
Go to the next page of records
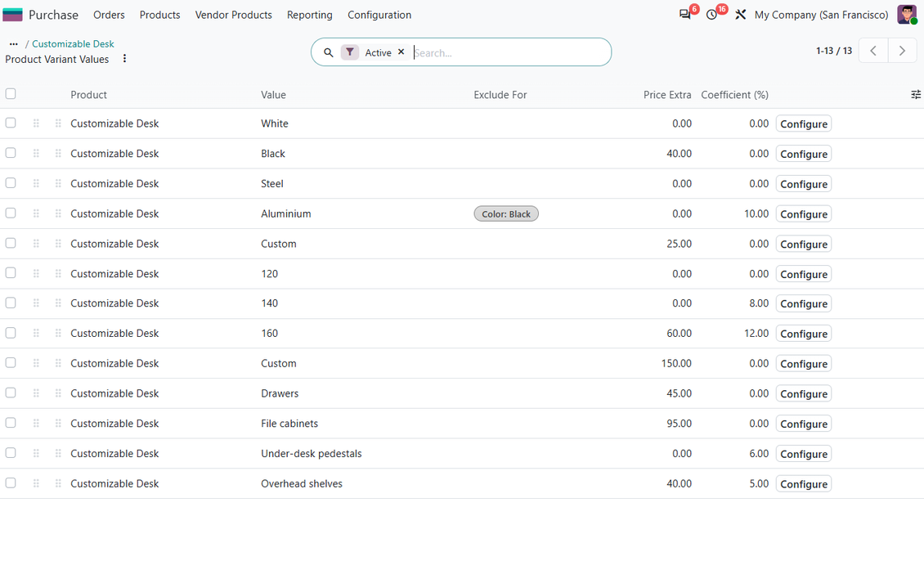902,51
